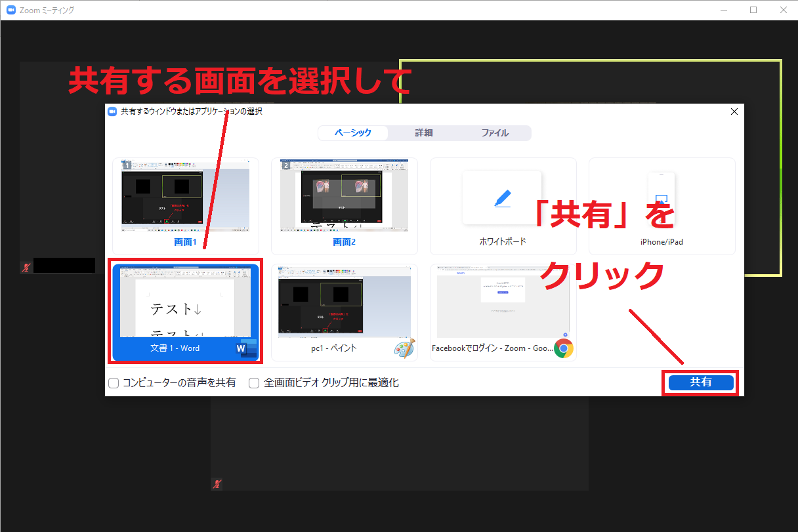
Task: Click the Paint palette icon badge
Action: [x=404, y=349]
